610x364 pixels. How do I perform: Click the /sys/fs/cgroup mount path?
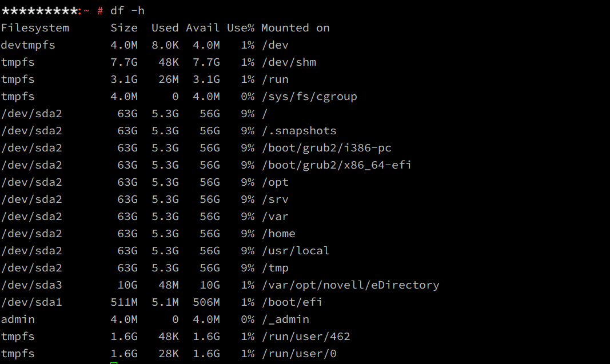click(309, 97)
